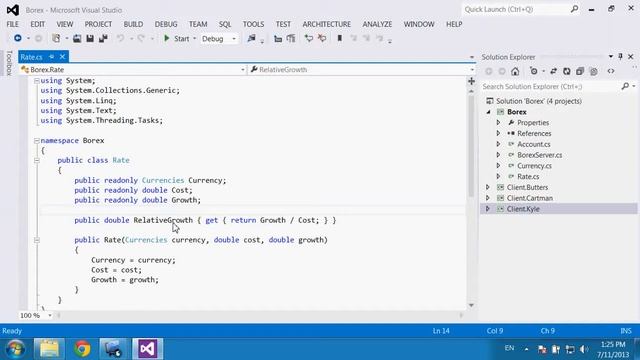Start debugging with the green Start button
The height and width of the screenshot is (360, 640).
tap(176, 38)
